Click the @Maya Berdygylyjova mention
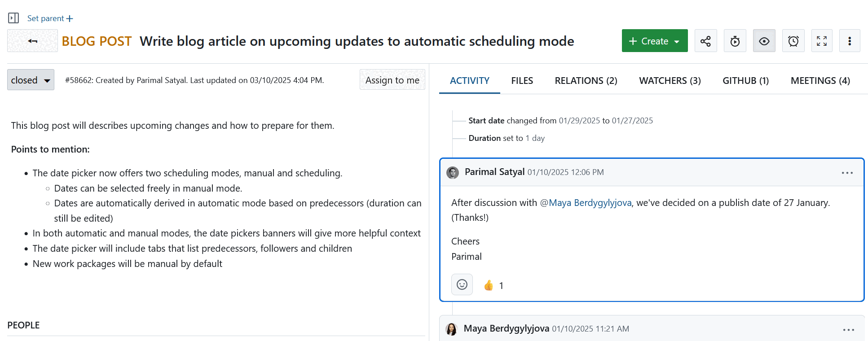Screen dimensions: 868x341 click(586, 203)
